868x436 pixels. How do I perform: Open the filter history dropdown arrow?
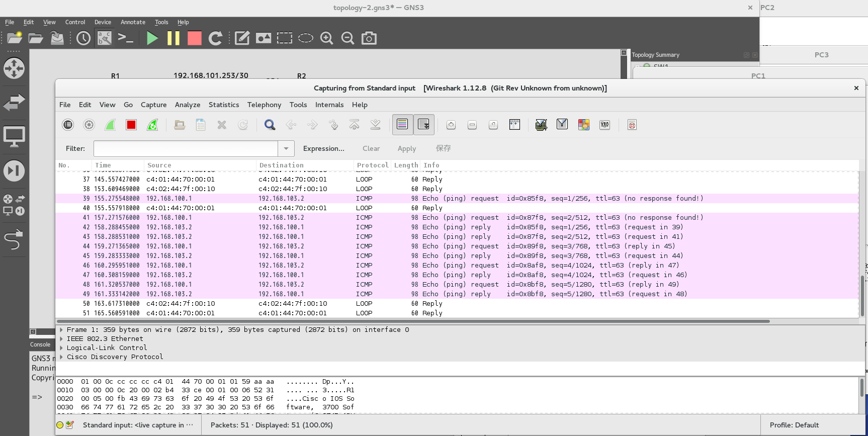click(286, 148)
